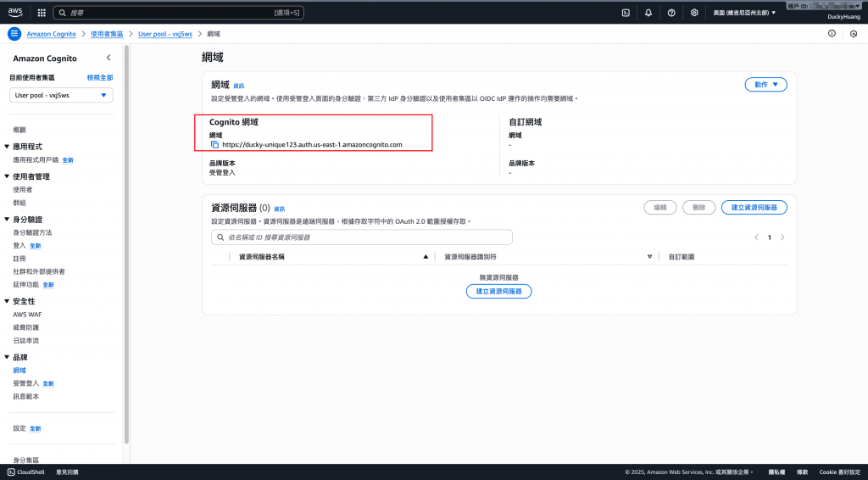This screenshot has width=868, height=480.
Task: Open the help question mark icon
Action: pos(671,13)
